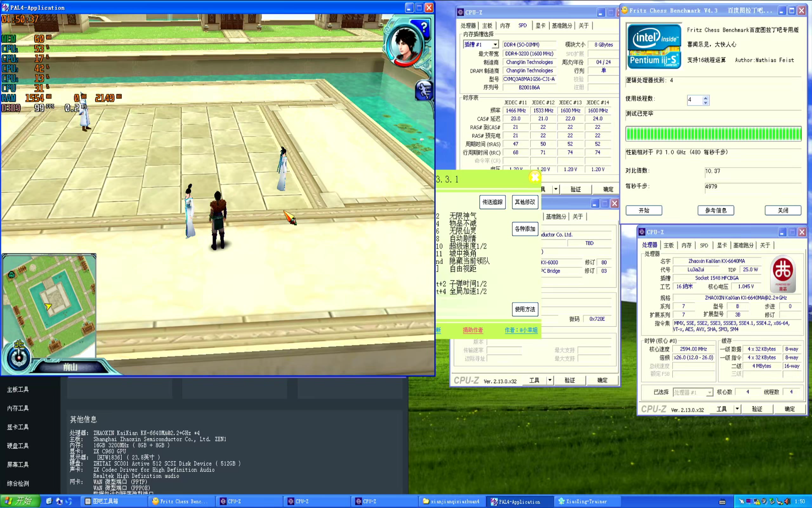812x508 pixels.
Task: Select 综合检测 in toolbox sidebar
Action: click(x=18, y=484)
